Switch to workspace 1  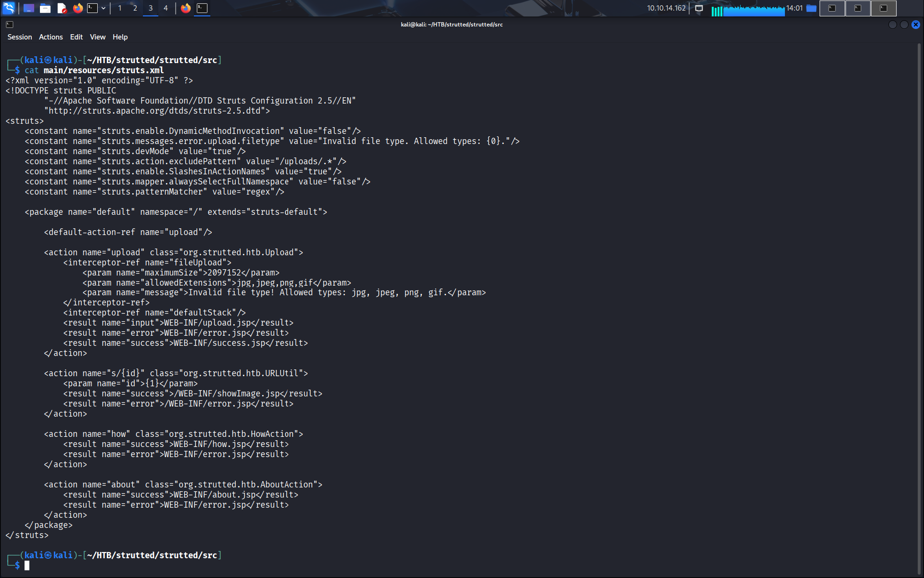(x=120, y=8)
